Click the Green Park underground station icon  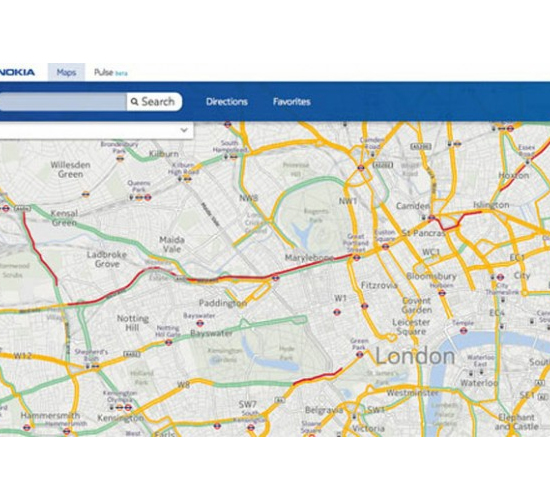[360, 354]
